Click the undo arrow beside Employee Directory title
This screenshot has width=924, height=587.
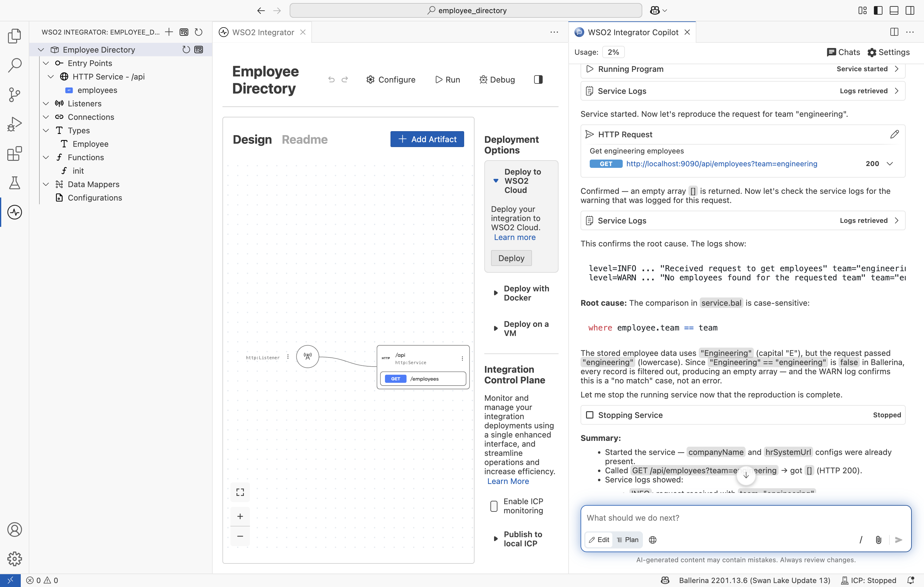point(332,79)
